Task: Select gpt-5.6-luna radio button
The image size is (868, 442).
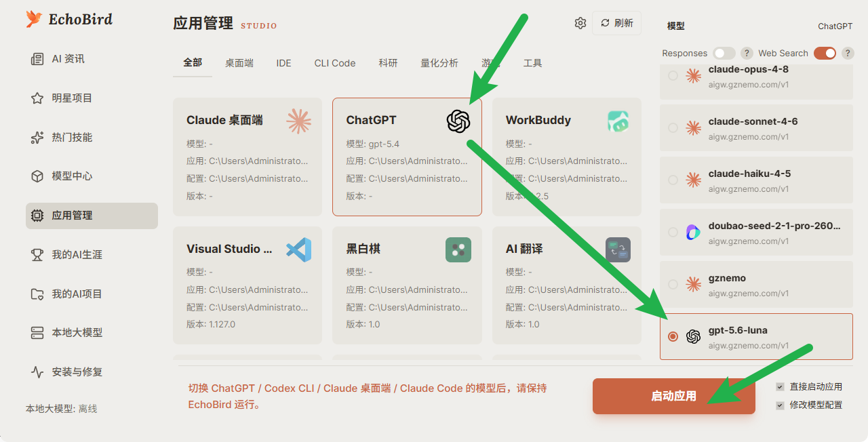Action: coord(673,336)
